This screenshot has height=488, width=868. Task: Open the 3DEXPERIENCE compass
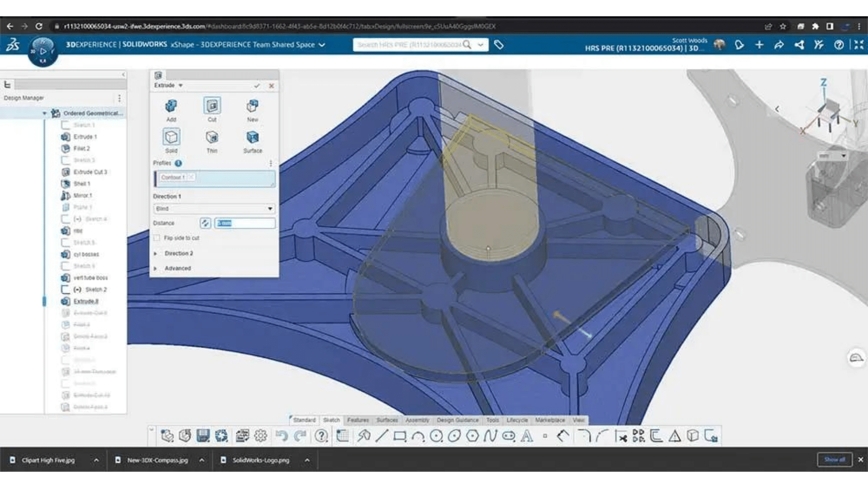(43, 51)
